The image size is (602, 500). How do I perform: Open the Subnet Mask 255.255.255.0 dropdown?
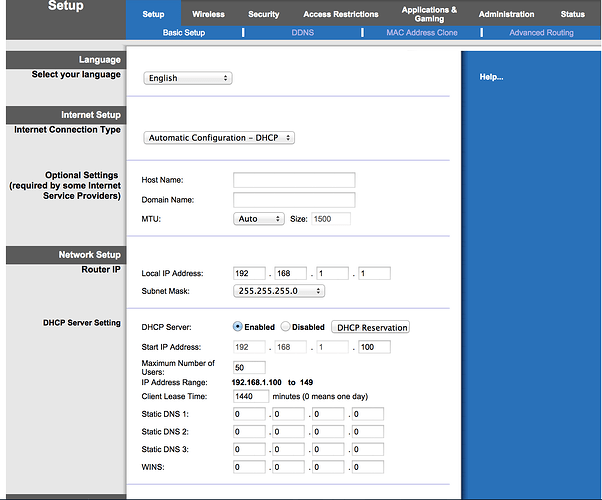(x=279, y=291)
